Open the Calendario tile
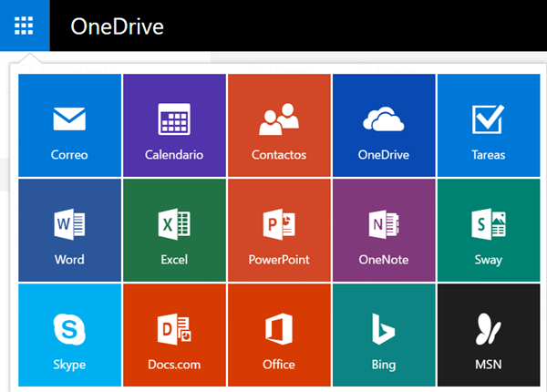Screen dimensions: 547x392 tap(174, 125)
